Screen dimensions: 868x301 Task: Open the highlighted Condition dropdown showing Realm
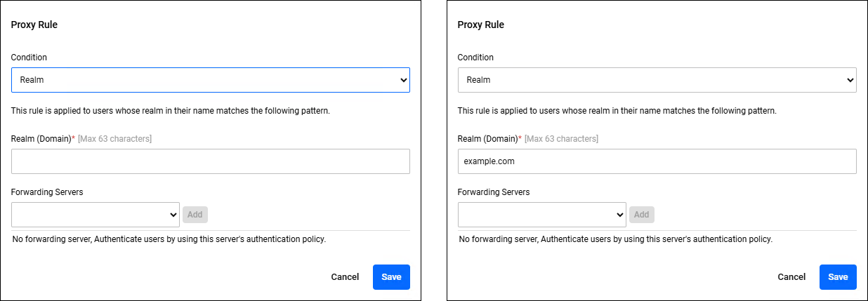(210, 80)
